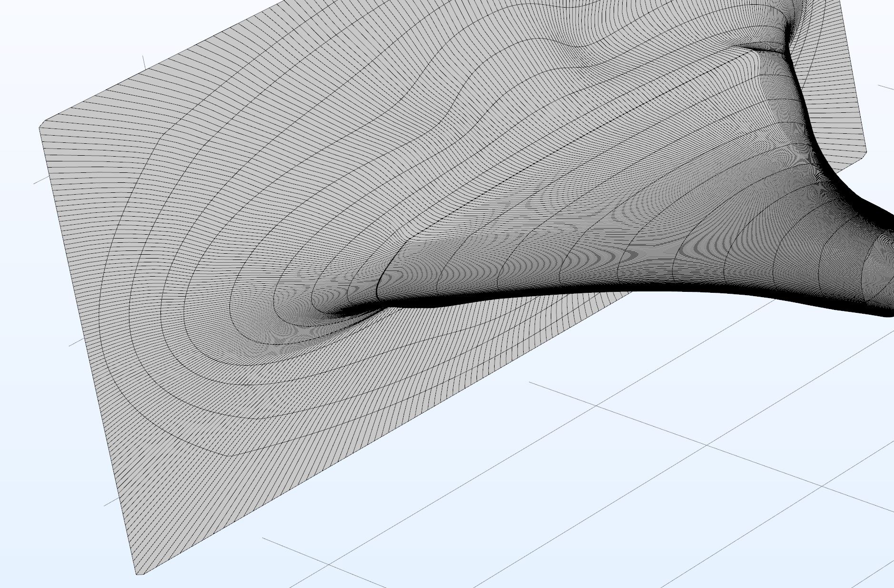
Task: Click the axis tick mark above the plate's top edge
Action: [144, 62]
